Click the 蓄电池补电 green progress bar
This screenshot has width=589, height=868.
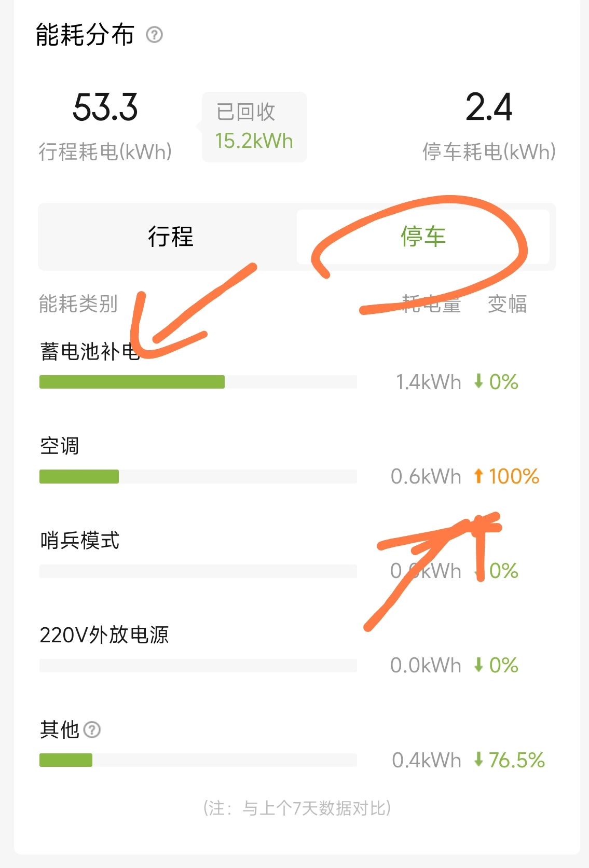pyautogui.click(x=198, y=382)
